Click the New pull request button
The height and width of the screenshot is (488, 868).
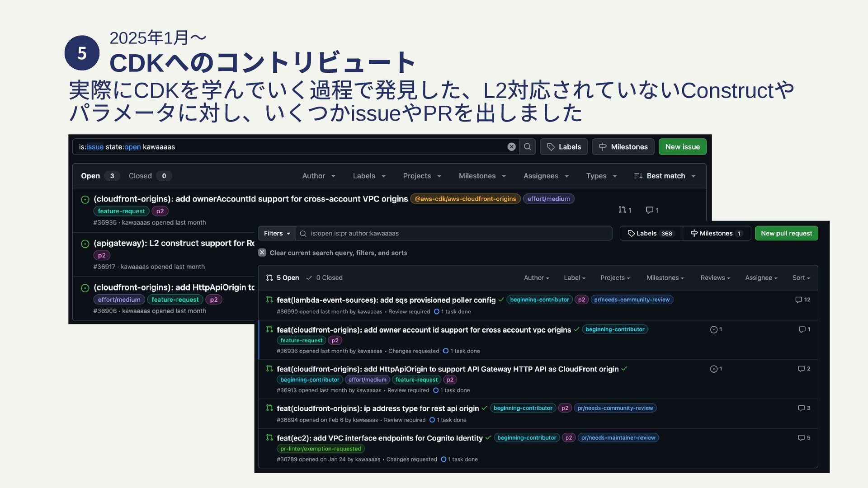pos(786,233)
